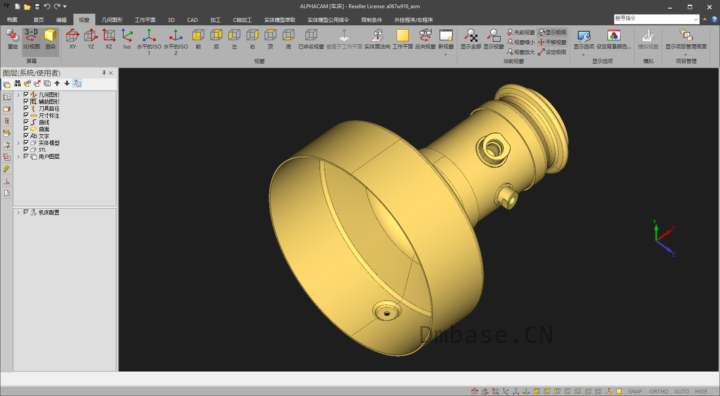Viewport: 720px width, 396px height.
Task: Click the AUTO status bar button
Action: point(681,391)
